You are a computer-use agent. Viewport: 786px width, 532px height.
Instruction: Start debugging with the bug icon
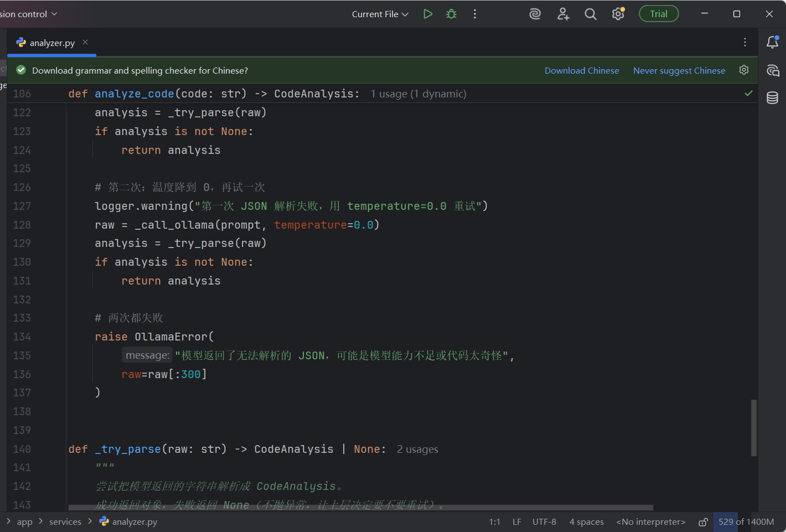452,14
